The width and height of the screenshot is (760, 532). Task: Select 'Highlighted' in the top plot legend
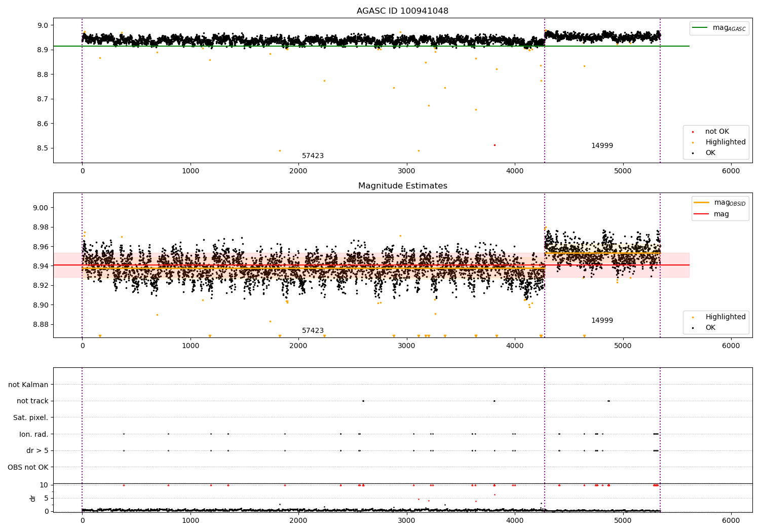pos(726,142)
